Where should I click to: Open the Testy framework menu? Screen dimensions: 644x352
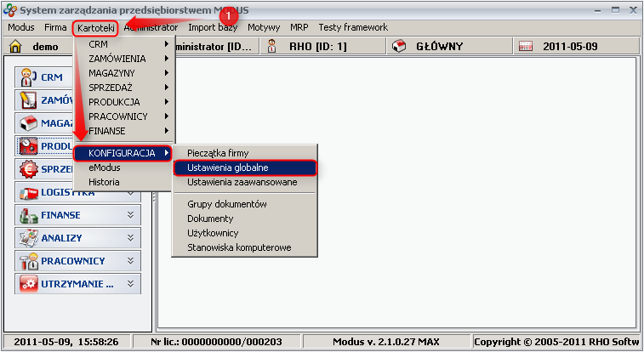pos(353,27)
